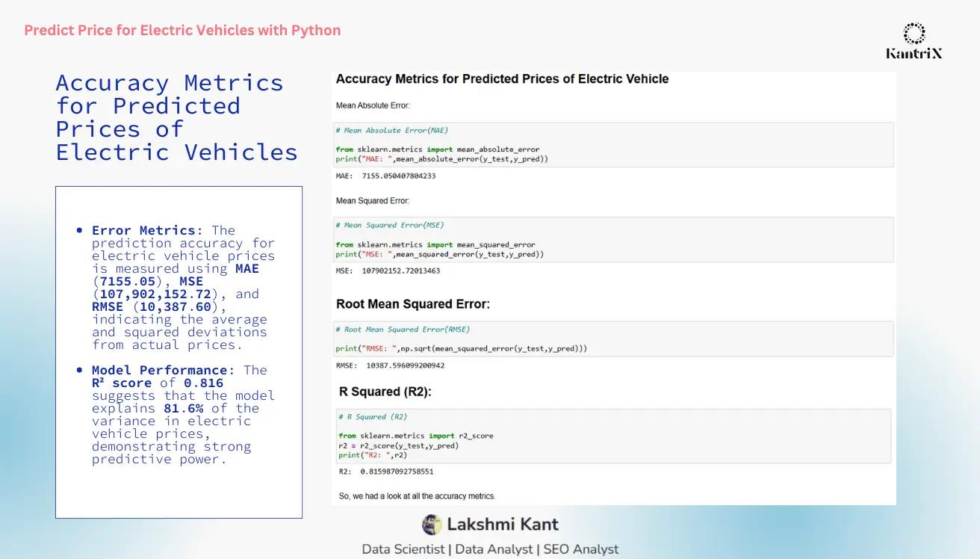Click the MSE code cell
The height and width of the screenshot is (559, 980).
point(612,240)
